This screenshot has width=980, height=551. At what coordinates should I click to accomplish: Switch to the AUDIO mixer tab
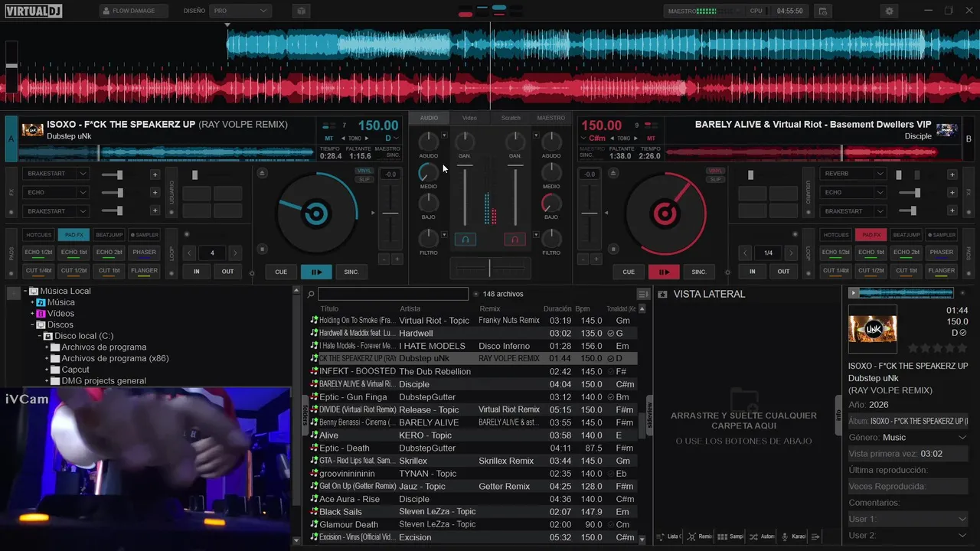click(x=429, y=118)
